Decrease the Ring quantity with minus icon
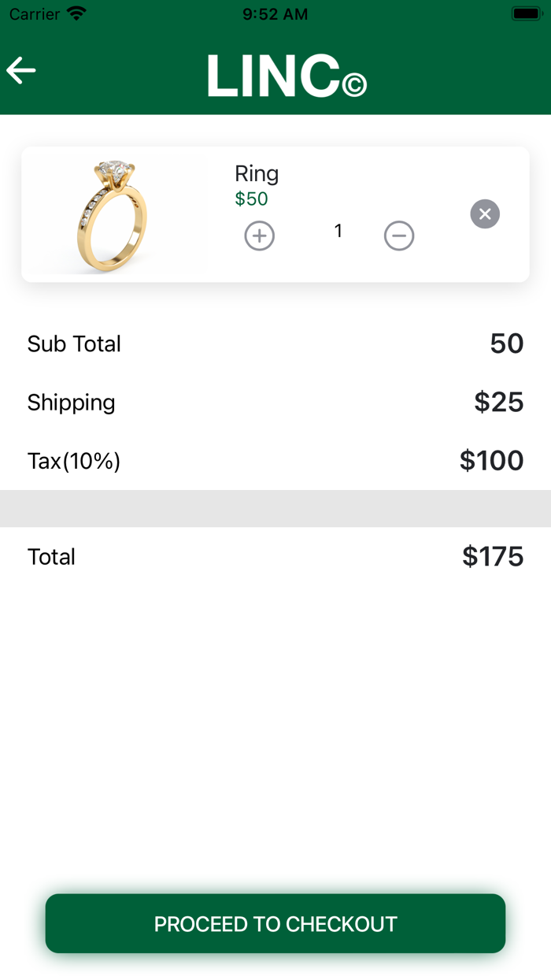Viewport: 551px width, 980px height. 399,236
